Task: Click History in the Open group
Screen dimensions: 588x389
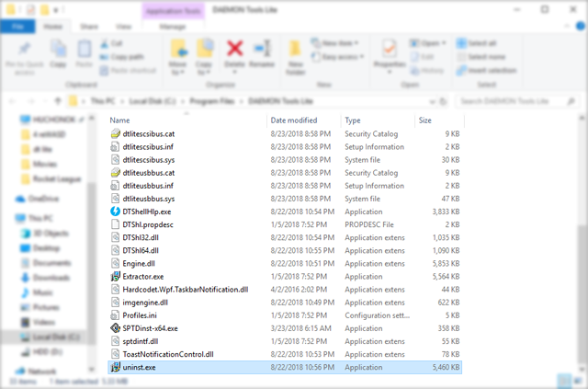Action: pos(427,70)
